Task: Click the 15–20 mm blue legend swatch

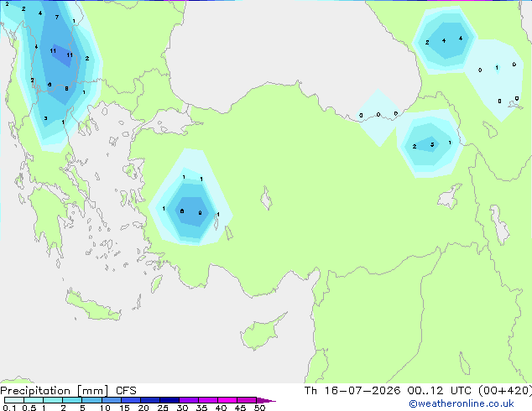Action: coord(131,400)
